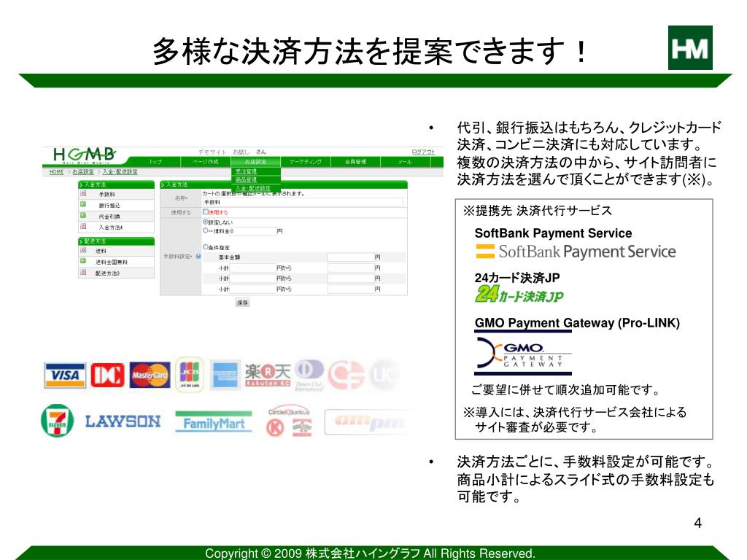Select 銀行振込 in the 入金方法 list

tap(116, 205)
